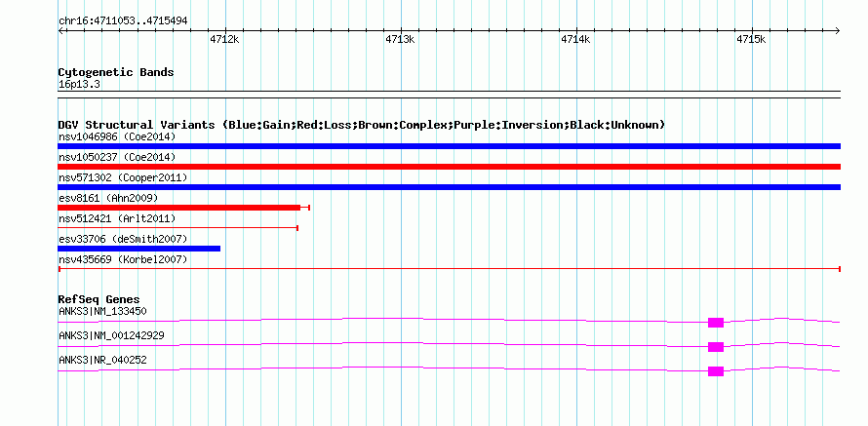Click the magenta exon box of NM_001242929
The image size is (868, 426).
[x=716, y=347]
